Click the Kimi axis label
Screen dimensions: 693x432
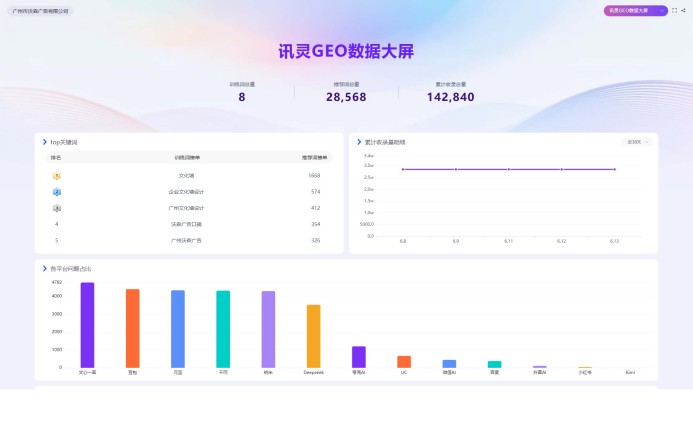[x=630, y=372]
